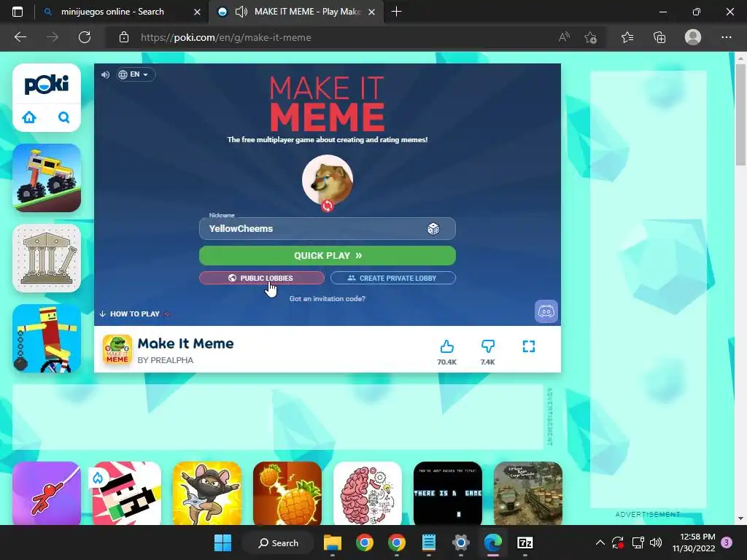Open the pixel mustache man game thumbnail
The height and width of the screenshot is (560, 747).
[127, 494]
